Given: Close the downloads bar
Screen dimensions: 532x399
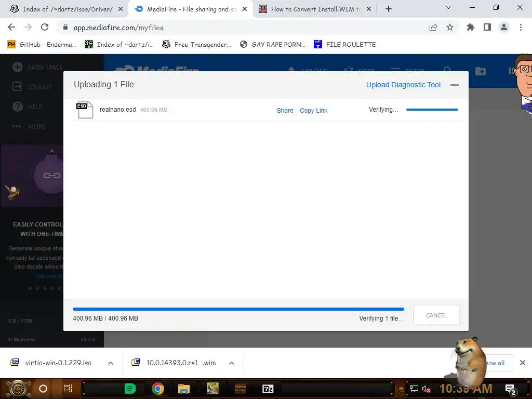Looking at the screenshot, I should click(x=523, y=363).
